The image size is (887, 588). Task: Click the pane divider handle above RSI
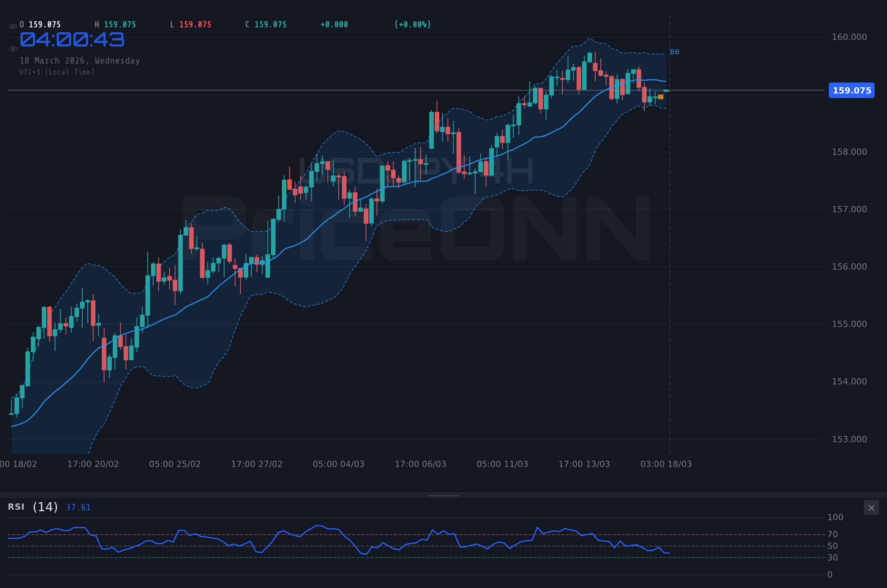[443, 496]
